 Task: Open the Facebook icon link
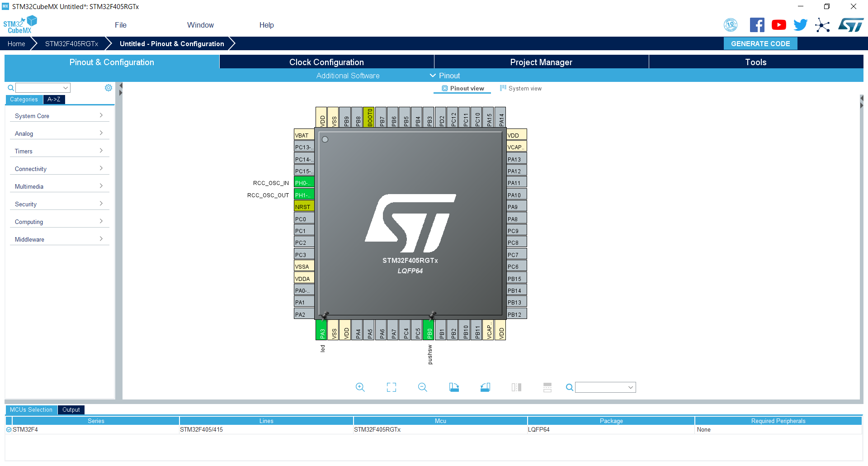click(757, 25)
